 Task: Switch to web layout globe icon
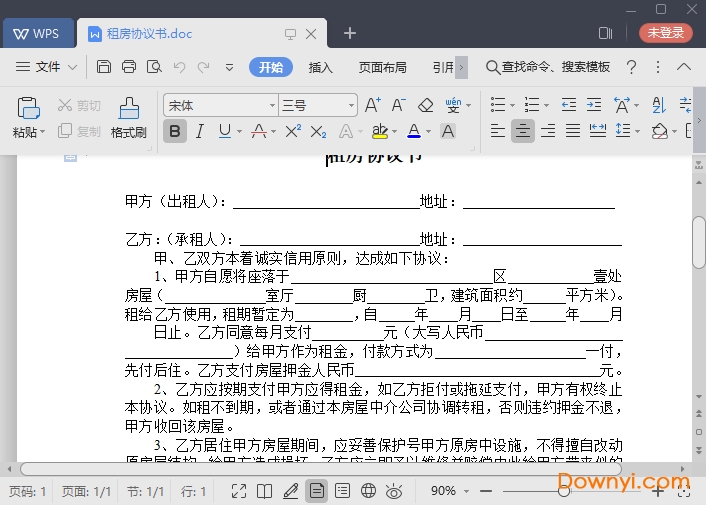coord(368,491)
